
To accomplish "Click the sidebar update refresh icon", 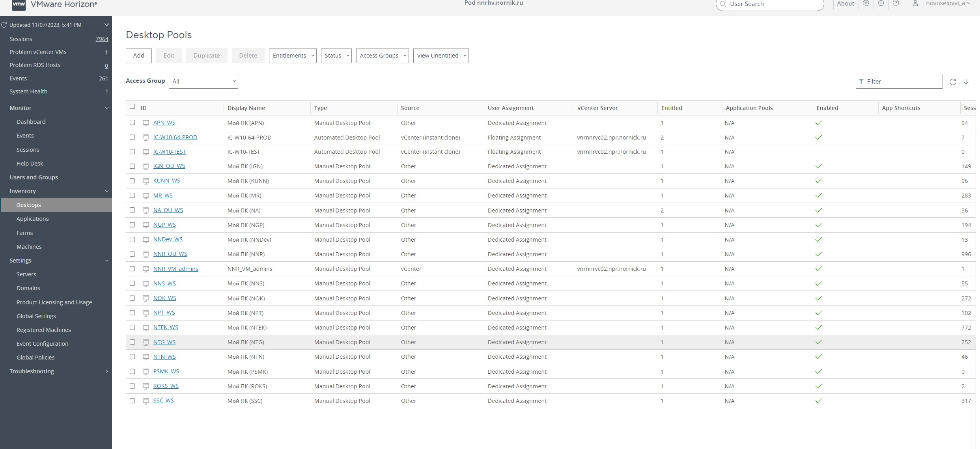I will coord(4,25).
